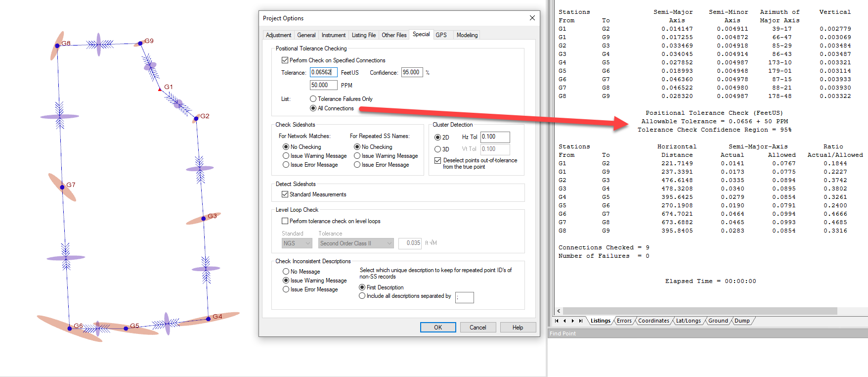Open the NGS standard dropdown
This screenshot has width=868, height=377.
point(297,243)
